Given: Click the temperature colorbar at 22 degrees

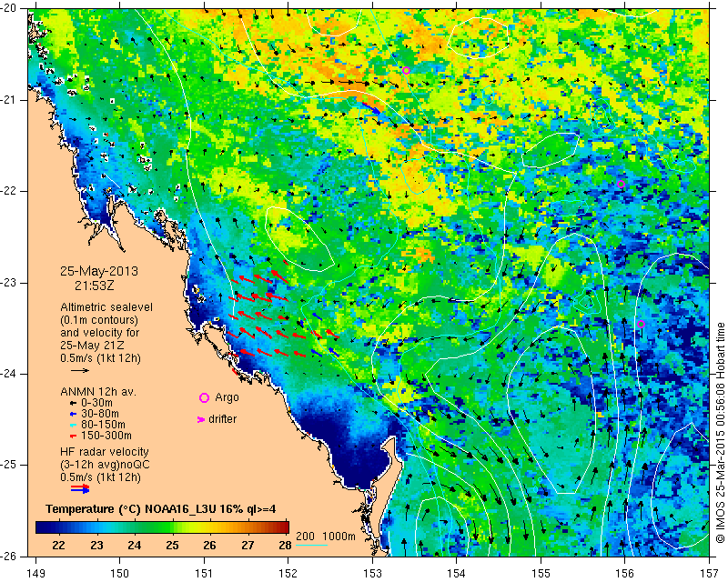Looking at the screenshot, I should (x=58, y=527).
